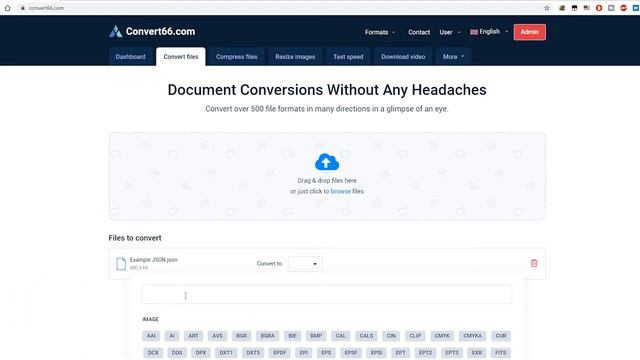Select the EXR format chip

click(x=477, y=353)
